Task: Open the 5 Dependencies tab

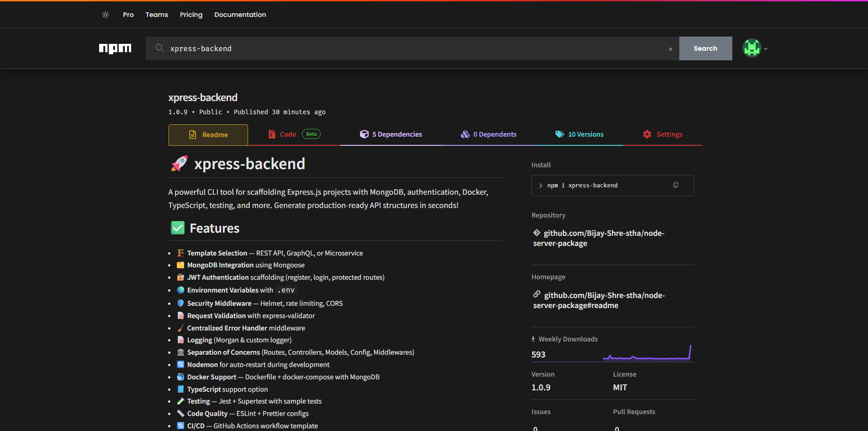Action: click(391, 134)
